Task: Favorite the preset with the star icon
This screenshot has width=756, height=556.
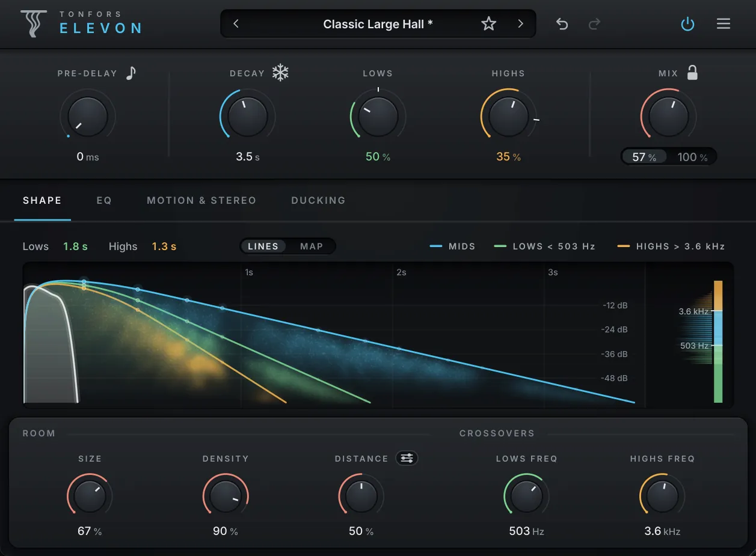Action: click(x=489, y=24)
